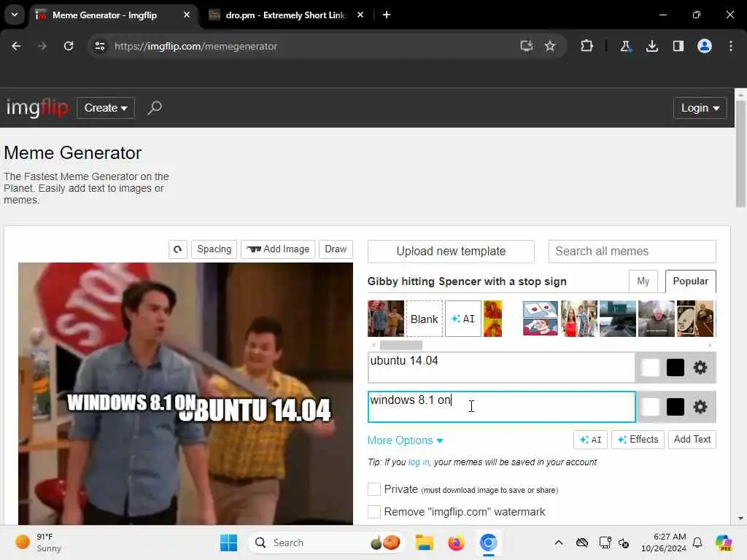
Task: Open browser extensions puzzle icon
Action: [587, 46]
